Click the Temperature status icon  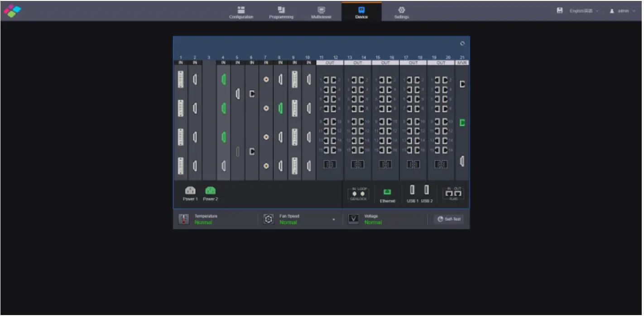coord(183,219)
